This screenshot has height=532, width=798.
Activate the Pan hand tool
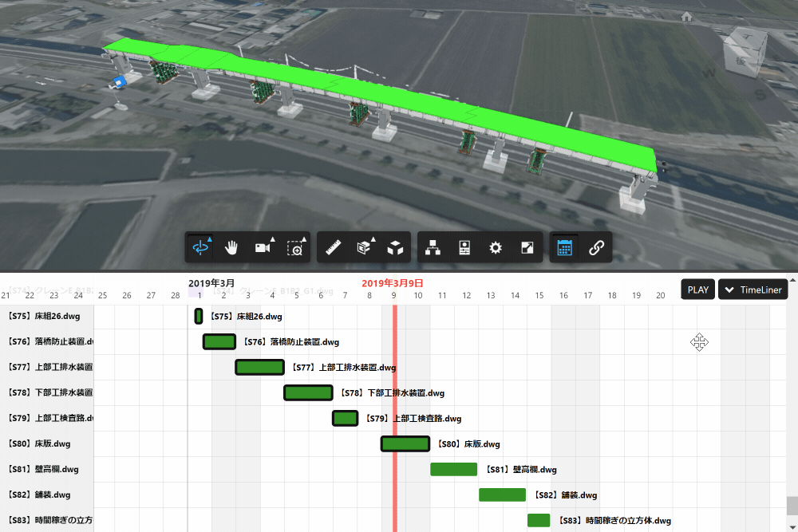232,248
